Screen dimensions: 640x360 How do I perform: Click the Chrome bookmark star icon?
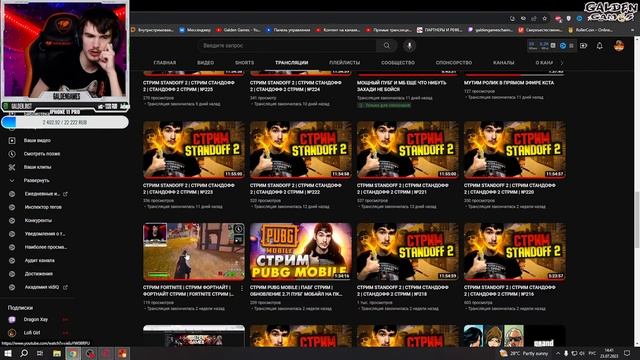[x=544, y=18]
